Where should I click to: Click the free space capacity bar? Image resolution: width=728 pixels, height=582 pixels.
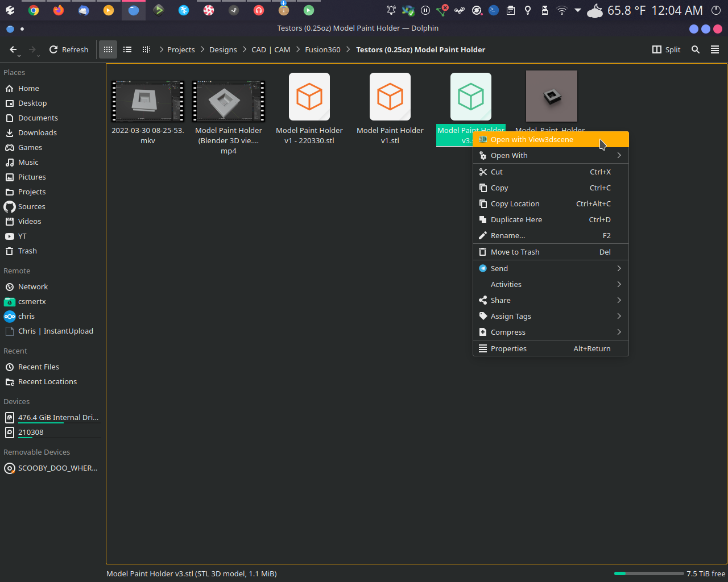point(649,573)
